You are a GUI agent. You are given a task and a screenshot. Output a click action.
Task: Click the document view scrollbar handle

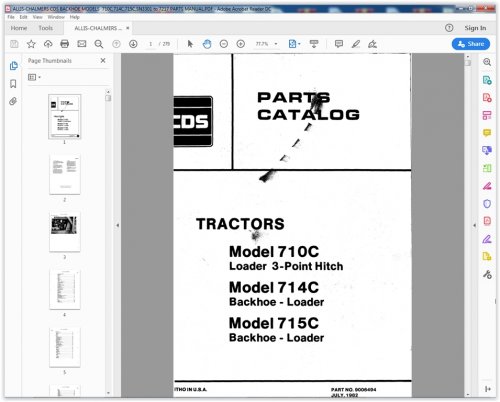point(468,63)
